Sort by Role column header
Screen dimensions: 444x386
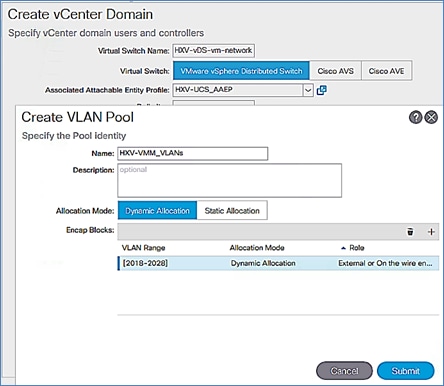tap(356, 248)
